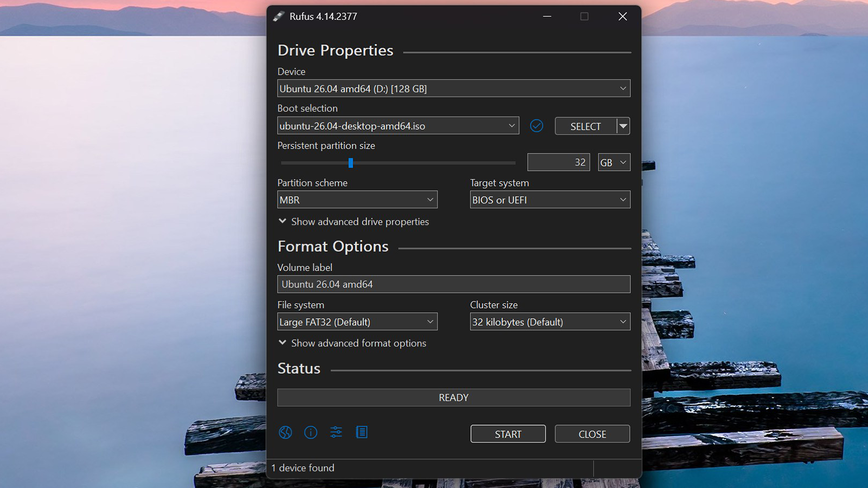Show the log window icon

point(361,432)
